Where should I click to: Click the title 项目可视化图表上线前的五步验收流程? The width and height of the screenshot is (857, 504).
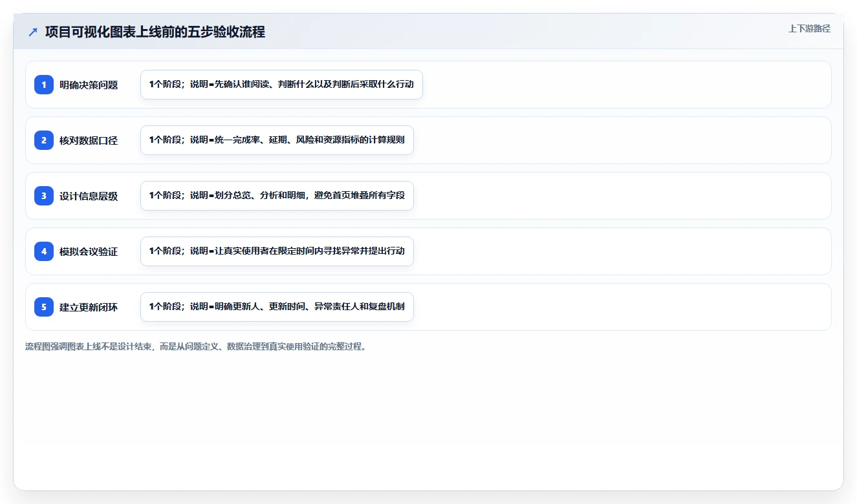tap(155, 32)
